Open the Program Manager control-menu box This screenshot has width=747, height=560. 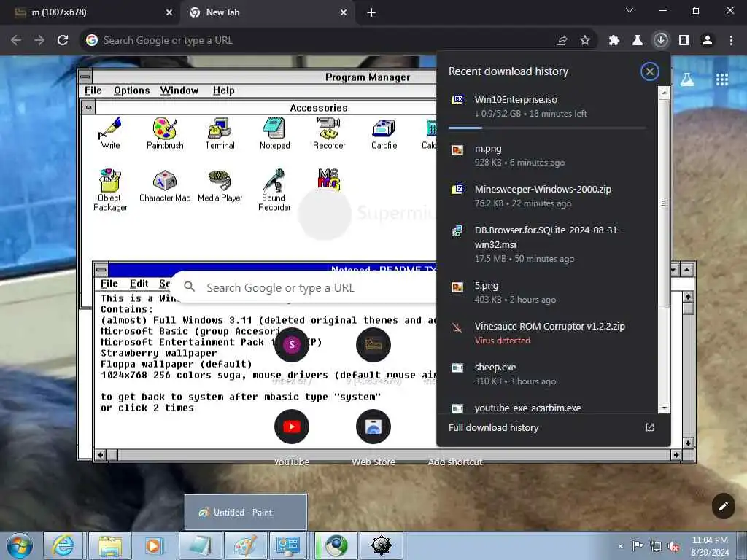tap(86, 77)
